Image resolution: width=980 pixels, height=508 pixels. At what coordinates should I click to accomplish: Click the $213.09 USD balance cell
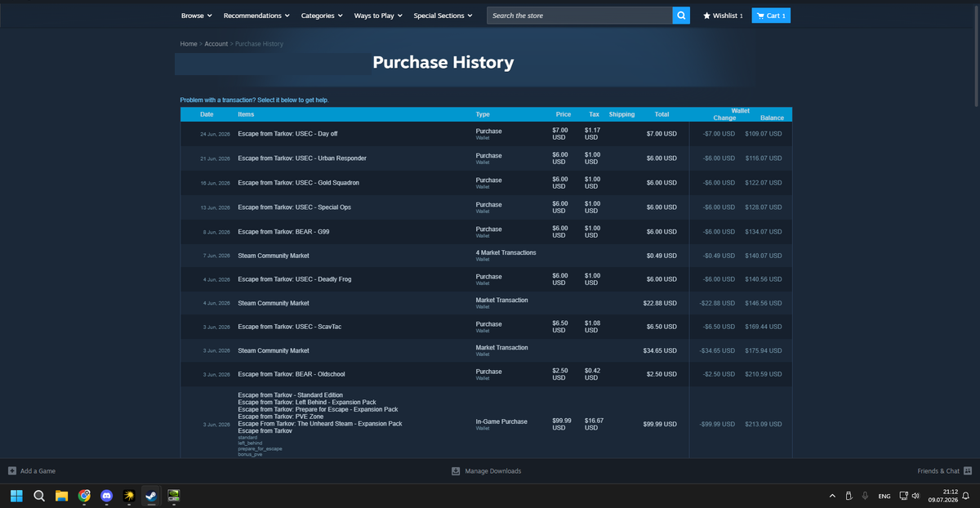[763, 425]
